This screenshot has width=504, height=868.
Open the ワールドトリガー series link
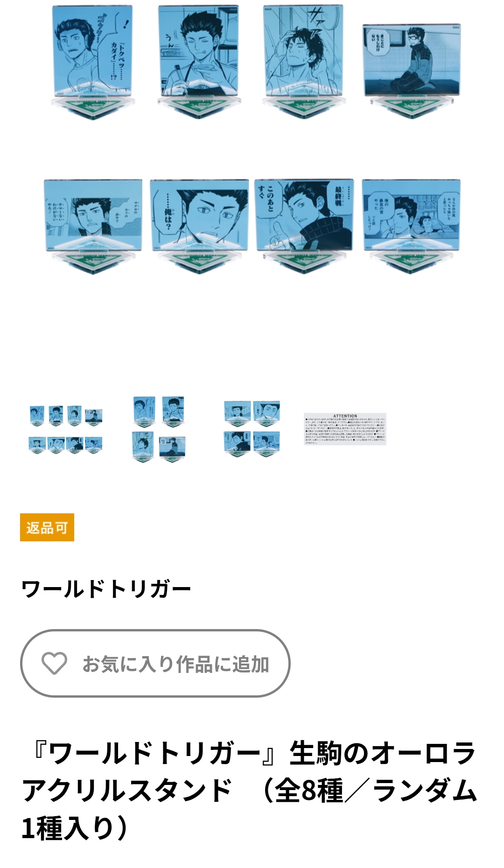tap(106, 589)
